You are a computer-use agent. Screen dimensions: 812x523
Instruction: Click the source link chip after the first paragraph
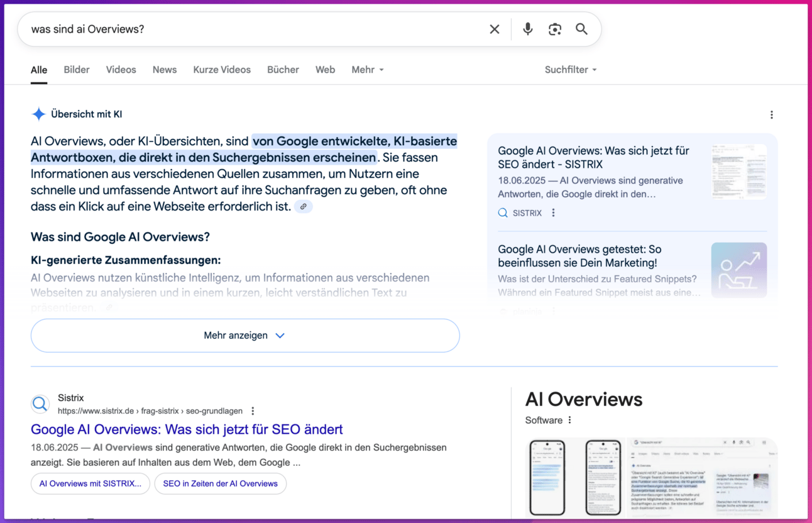pyautogui.click(x=304, y=206)
